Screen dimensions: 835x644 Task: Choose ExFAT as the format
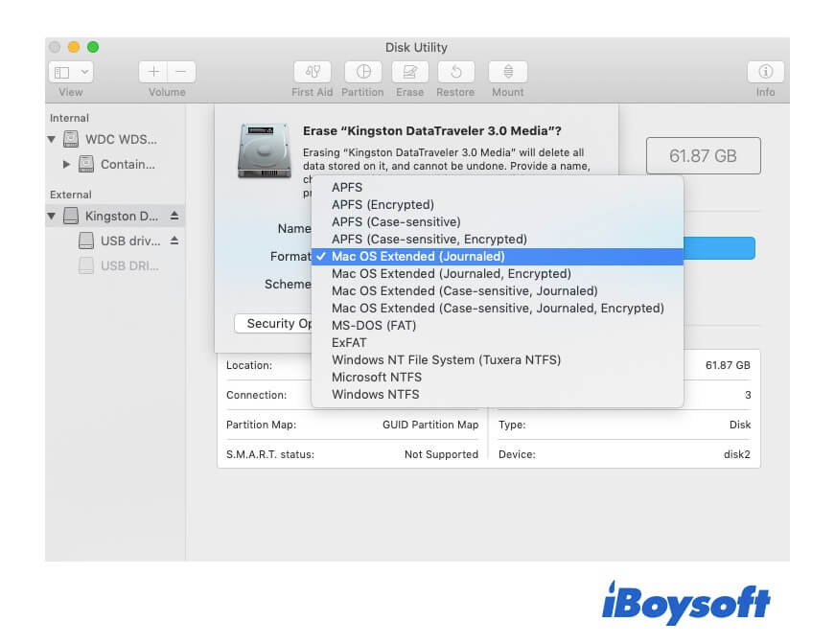[347, 342]
